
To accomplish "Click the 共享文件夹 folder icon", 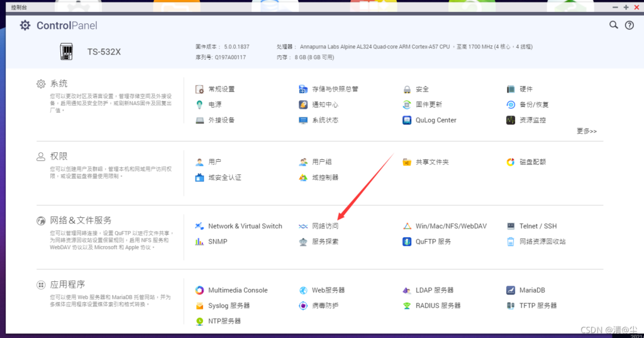I will pyautogui.click(x=407, y=162).
